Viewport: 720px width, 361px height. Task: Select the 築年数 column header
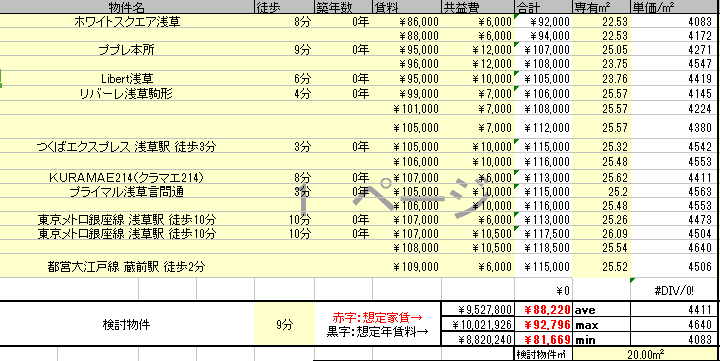[x=343, y=7]
